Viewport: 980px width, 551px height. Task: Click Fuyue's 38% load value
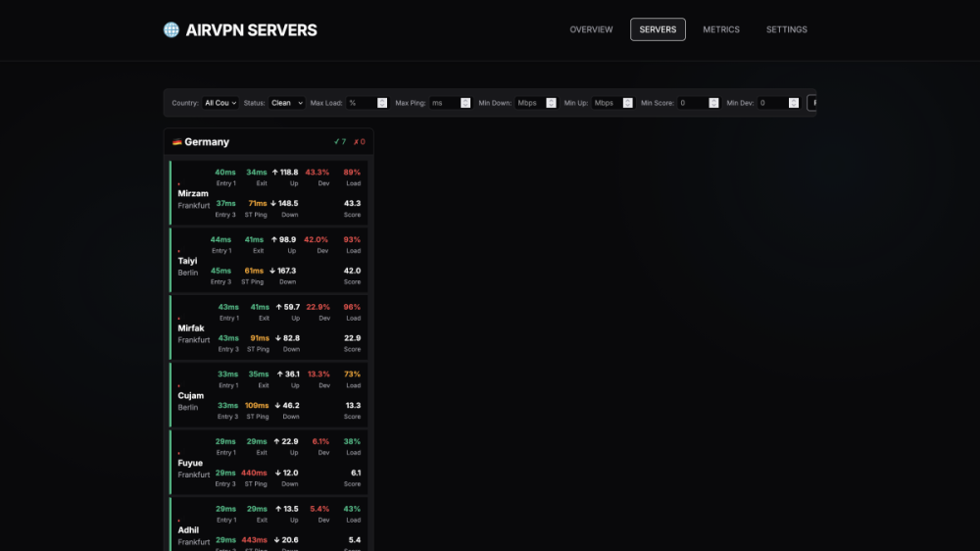352,441
